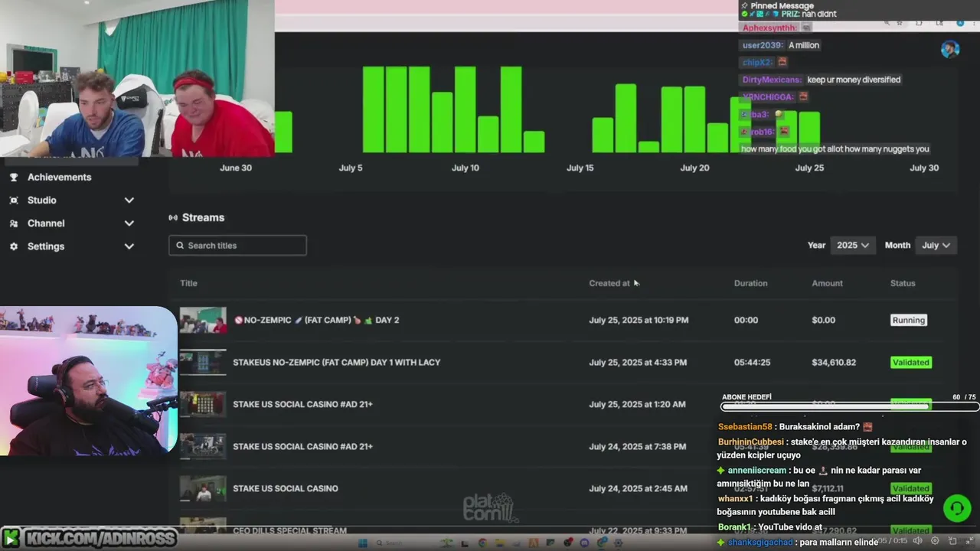Click the Status column header
This screenshot has height=551, width=980.
pyautogui.click(x=903, y=283)
